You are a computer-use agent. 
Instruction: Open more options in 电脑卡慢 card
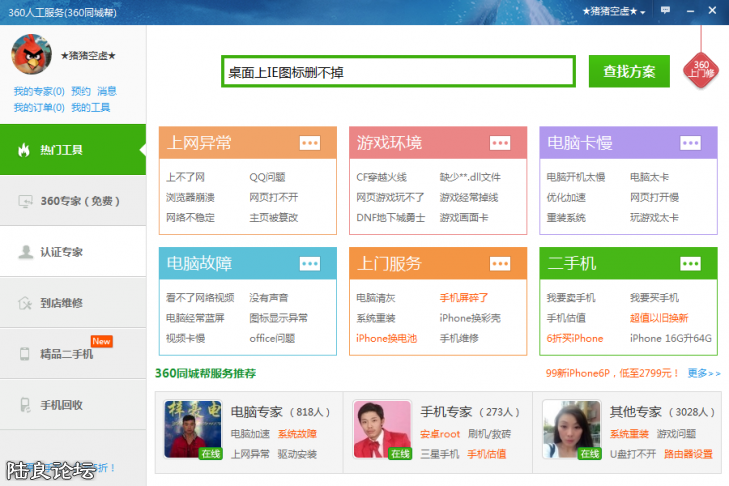pyautogui.click(x=690, y=143)
